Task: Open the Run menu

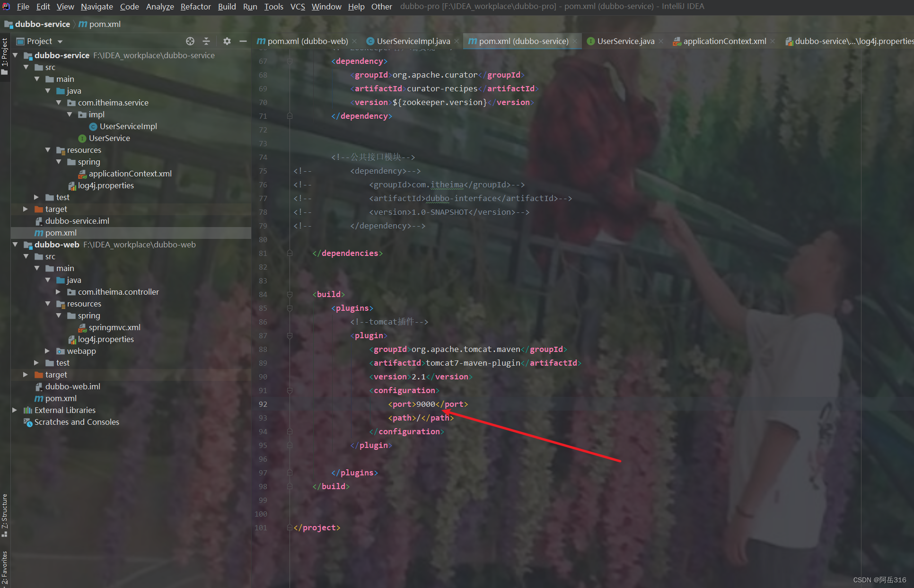Action: coord(250,7)
